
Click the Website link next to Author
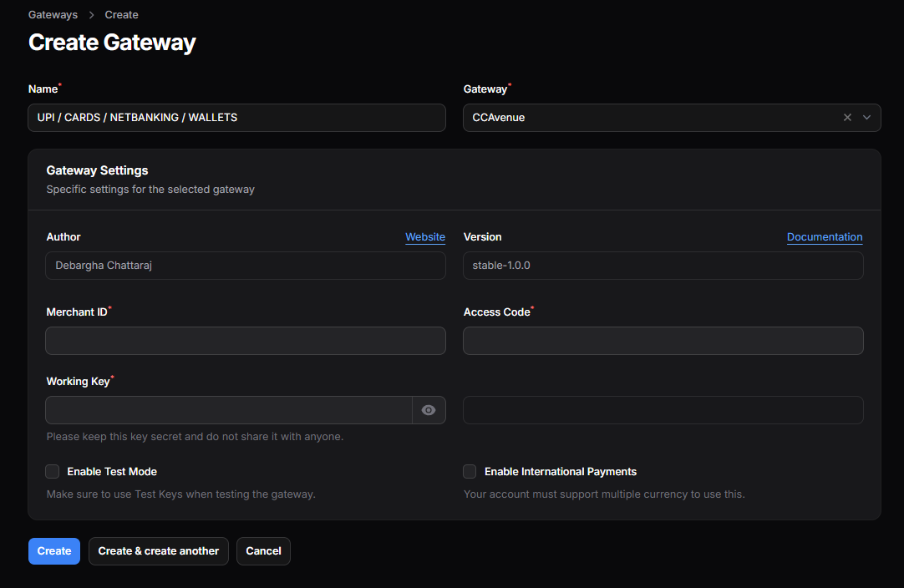[x=424, y=236]
